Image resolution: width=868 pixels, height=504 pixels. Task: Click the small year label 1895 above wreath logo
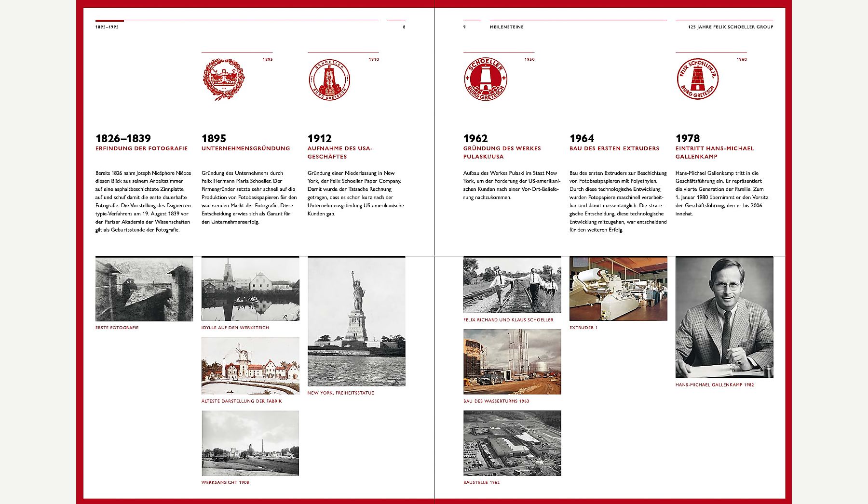[268, 59]
